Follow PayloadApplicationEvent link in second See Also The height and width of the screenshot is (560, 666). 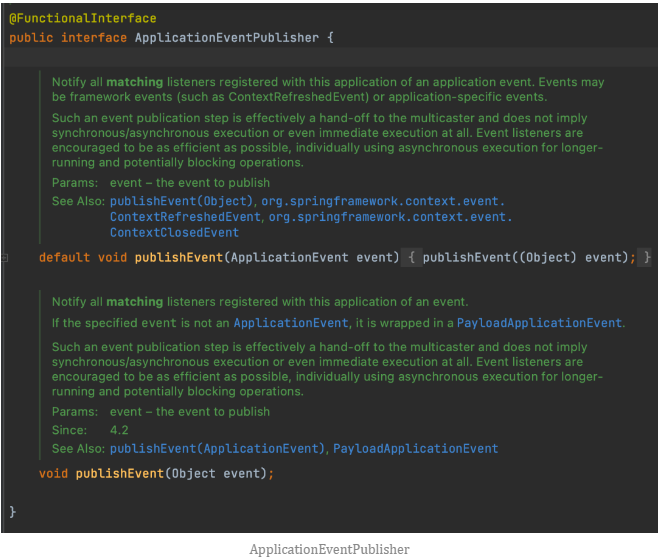click(415, 449)
